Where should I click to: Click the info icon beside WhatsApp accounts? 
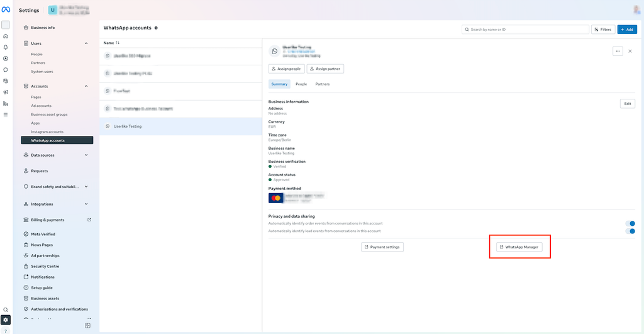[156, 28]
